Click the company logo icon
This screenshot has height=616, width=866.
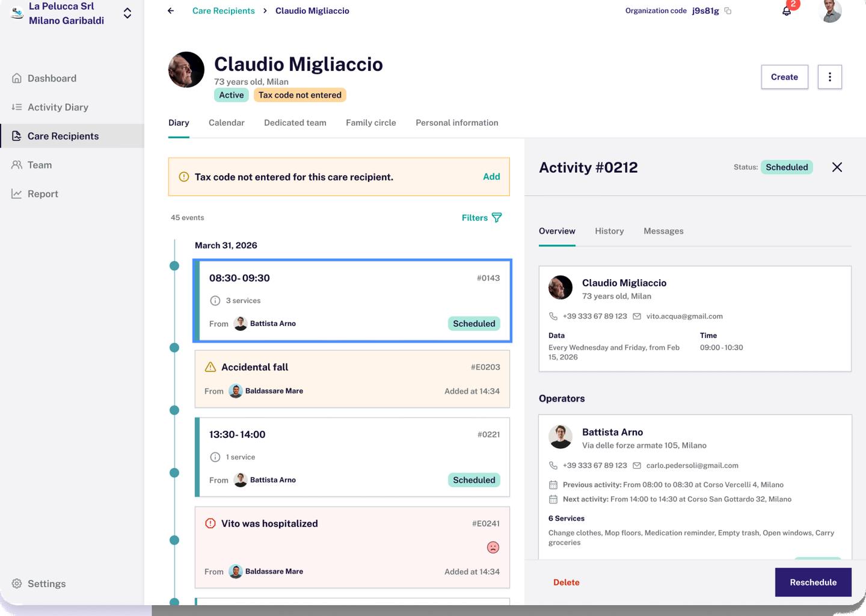17,13
